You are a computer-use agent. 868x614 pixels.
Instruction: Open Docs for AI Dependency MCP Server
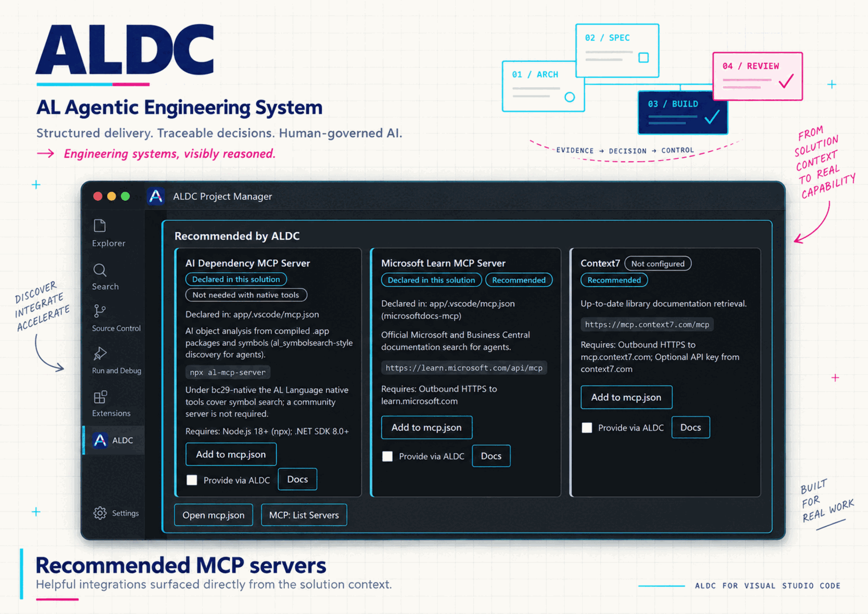click(x=297, y=479)
